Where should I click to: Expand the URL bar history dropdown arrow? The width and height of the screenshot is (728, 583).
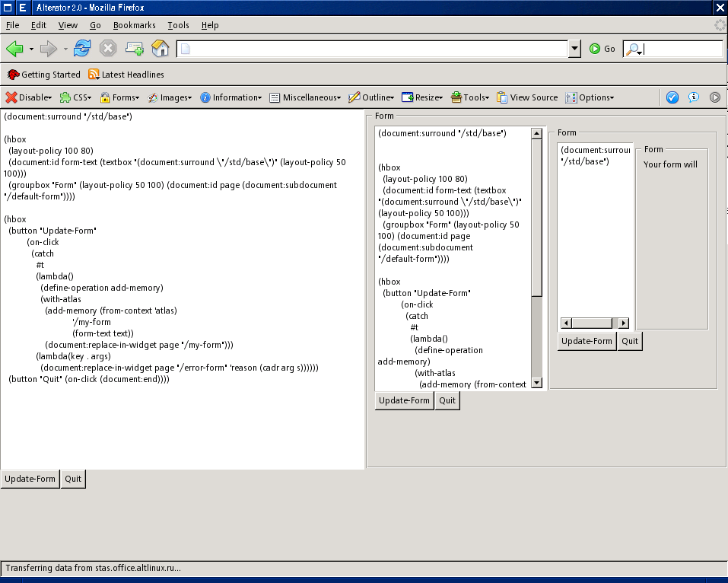574,49
